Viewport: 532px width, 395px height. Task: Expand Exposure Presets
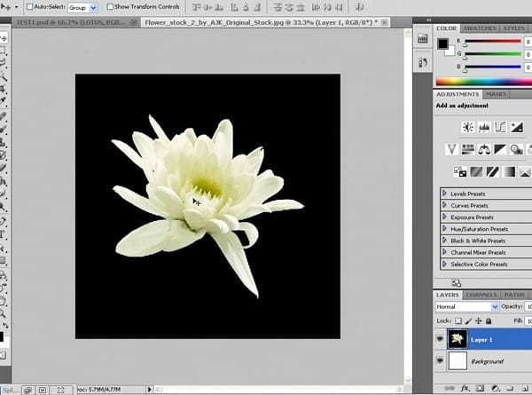coord(444,217)
